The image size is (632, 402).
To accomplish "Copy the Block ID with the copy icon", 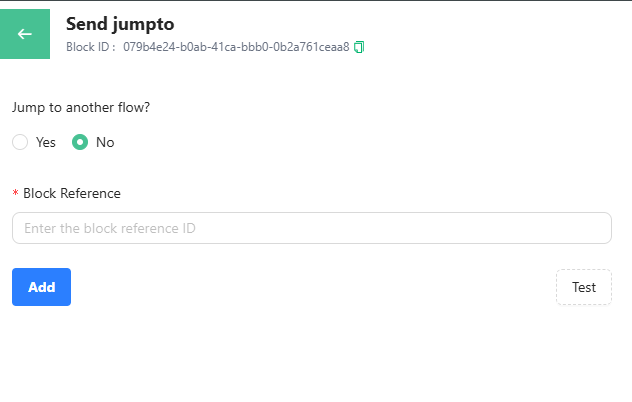I will coord(359,47).
